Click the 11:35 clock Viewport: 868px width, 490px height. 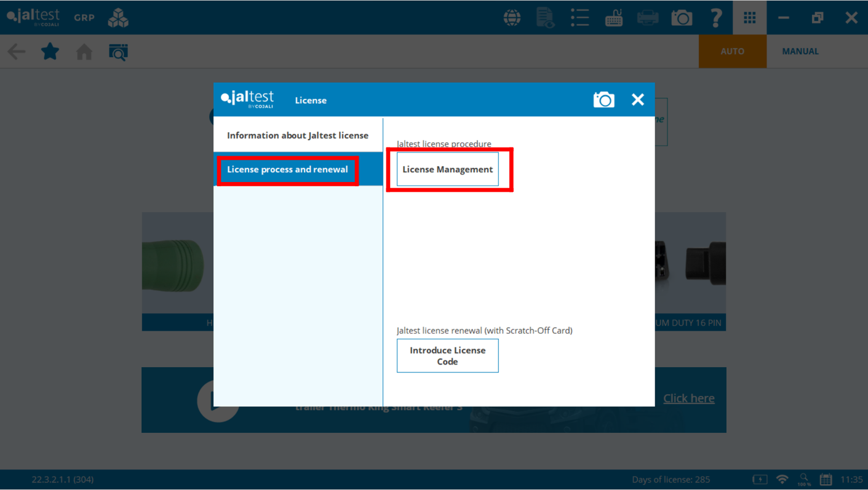point(851,480)
